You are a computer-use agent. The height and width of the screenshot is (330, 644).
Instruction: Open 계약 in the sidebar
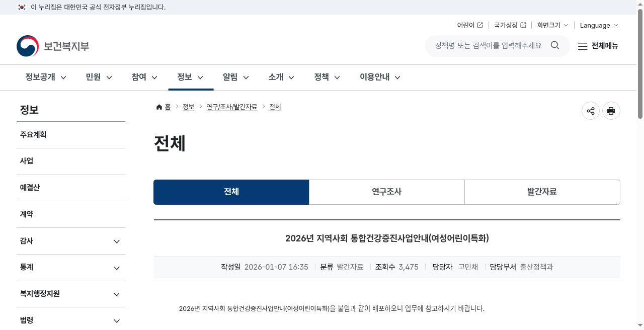click(x=71, y=214)
